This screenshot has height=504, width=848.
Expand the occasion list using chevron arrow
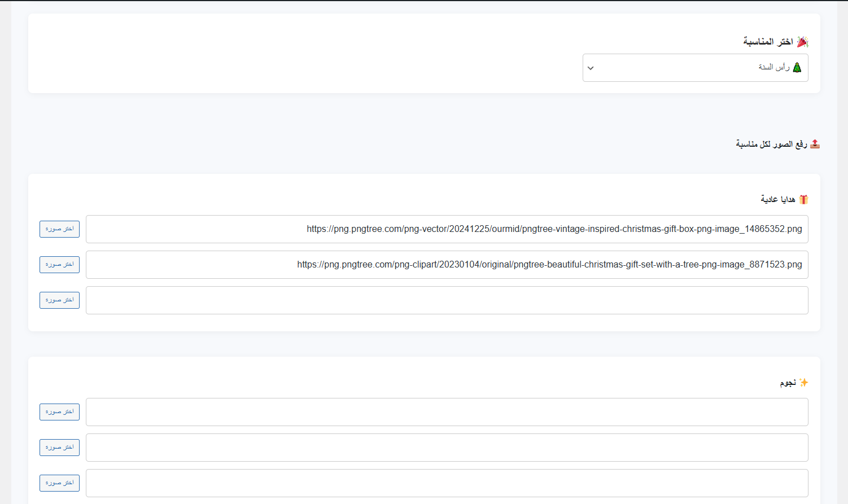[591, 68]
